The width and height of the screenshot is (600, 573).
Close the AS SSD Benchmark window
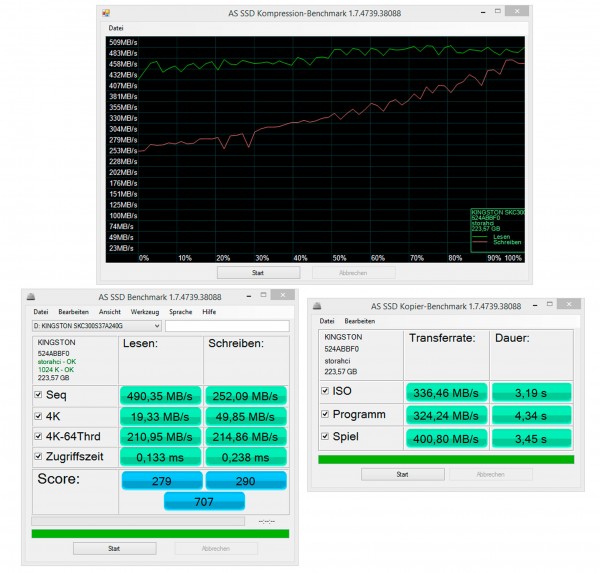282,294
